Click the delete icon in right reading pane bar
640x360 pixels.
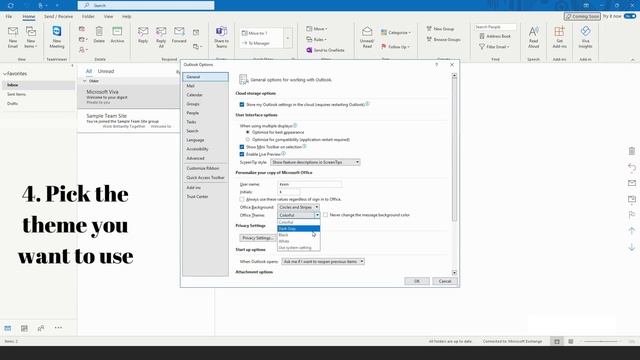coord(632,151)
